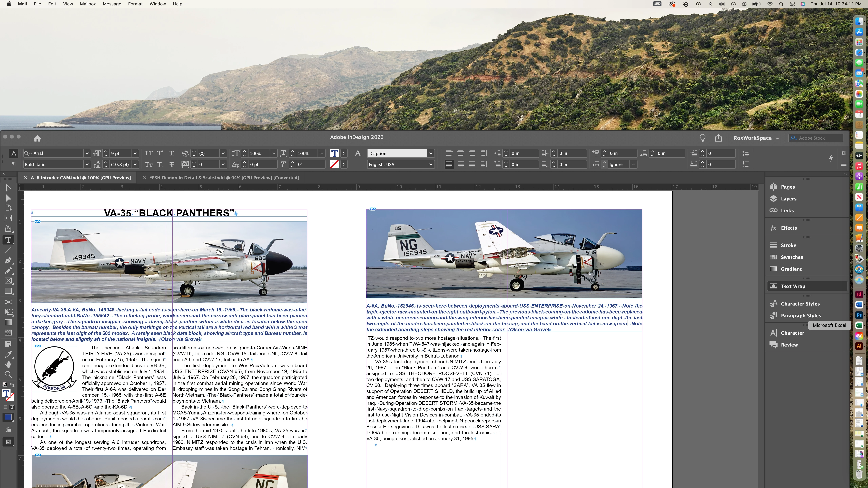
Task: Select the Scissors tool
Action: (8, 302)
